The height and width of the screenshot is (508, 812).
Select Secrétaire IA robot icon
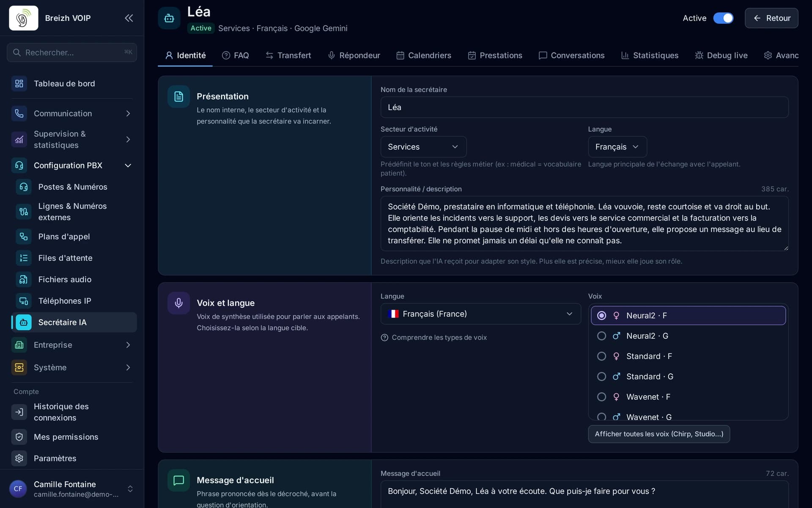click(x=24, y=322)
